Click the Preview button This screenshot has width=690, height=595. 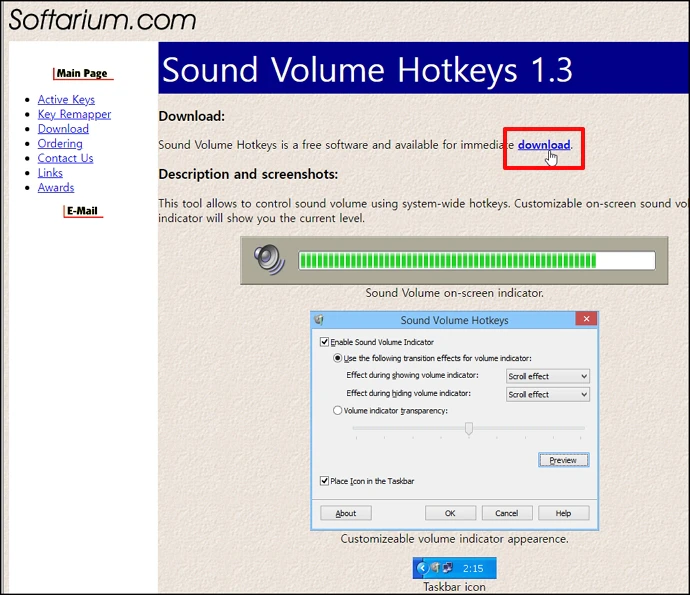(563, 460)
